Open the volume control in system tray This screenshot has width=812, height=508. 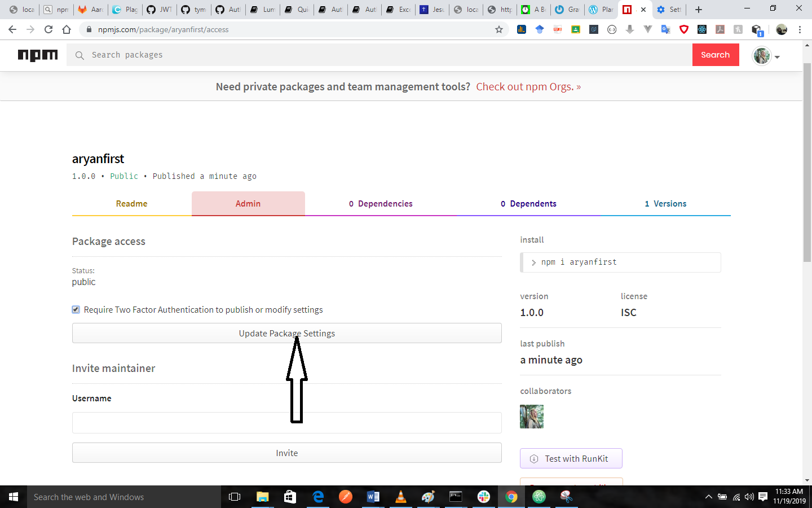click(749, 497)
